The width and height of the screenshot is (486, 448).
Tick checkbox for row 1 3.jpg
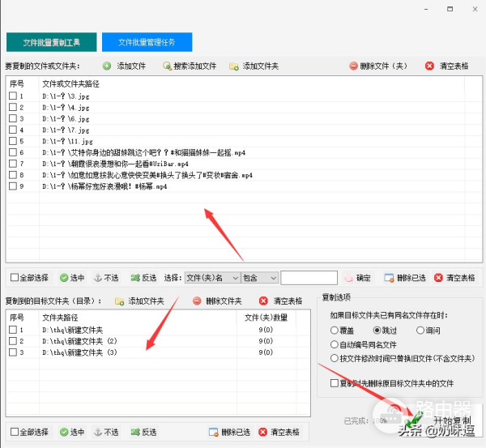13,96
